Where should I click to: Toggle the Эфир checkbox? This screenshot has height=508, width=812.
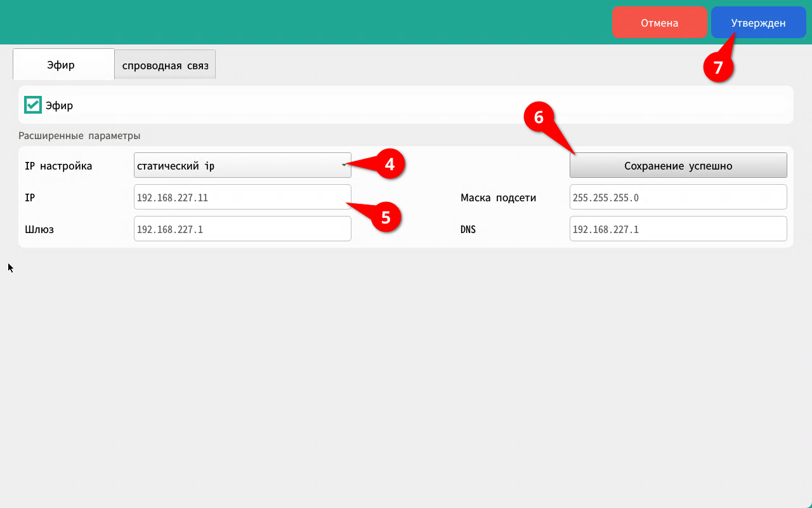33,105
